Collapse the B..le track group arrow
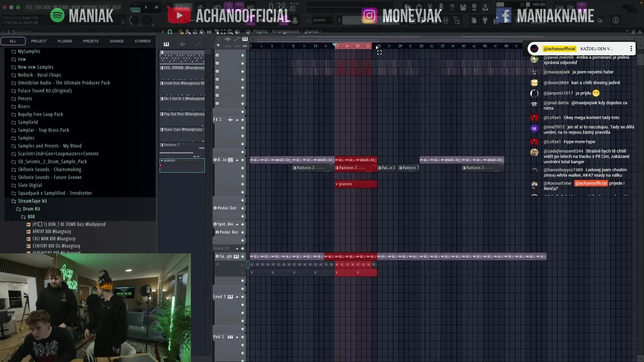This screenshot has width=644, height=362. coord(237,160)
